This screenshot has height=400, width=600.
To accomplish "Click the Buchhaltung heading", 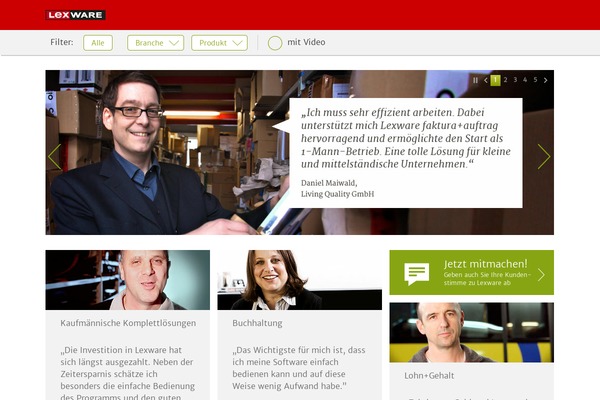I will [x=257, y=323].
